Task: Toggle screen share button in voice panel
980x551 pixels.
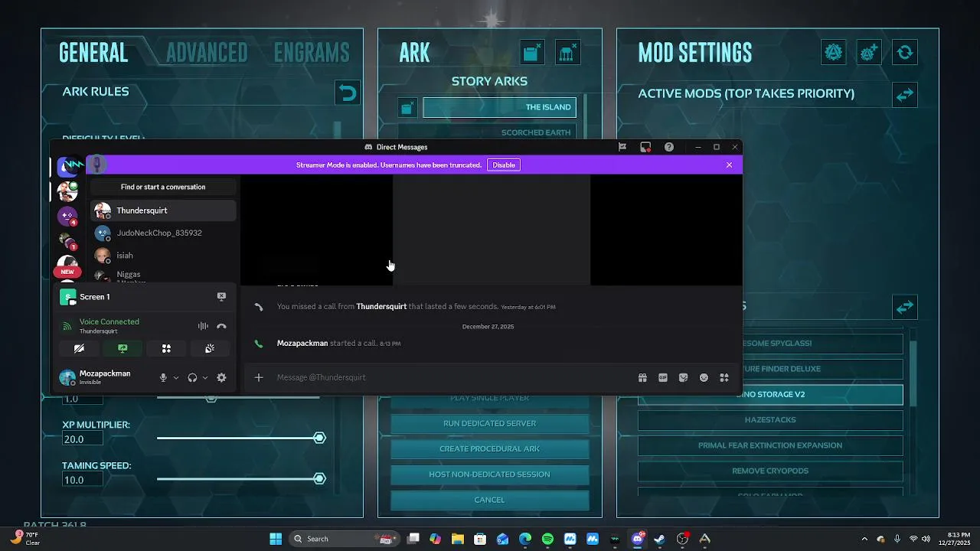Action: [x=122, y=348]
